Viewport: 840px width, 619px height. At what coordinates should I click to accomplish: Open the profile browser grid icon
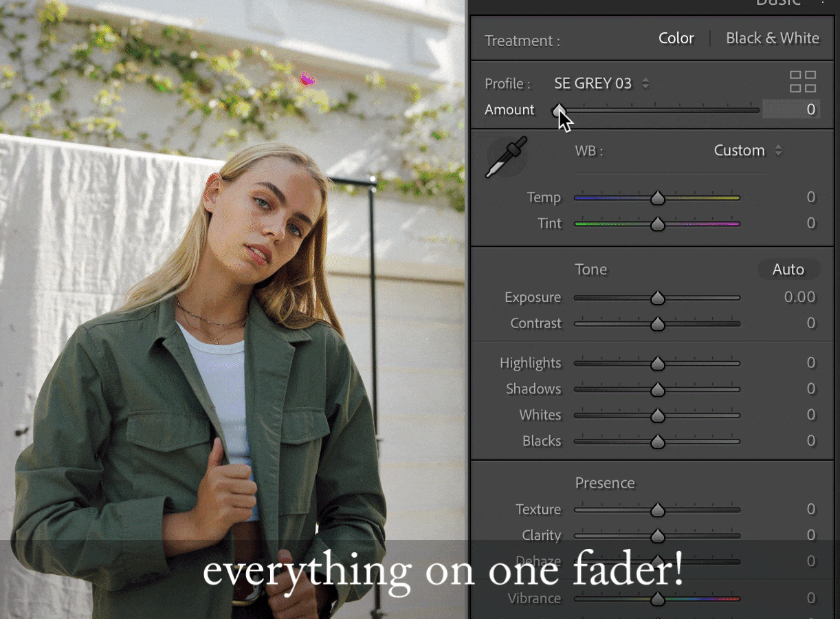[802, 82]
